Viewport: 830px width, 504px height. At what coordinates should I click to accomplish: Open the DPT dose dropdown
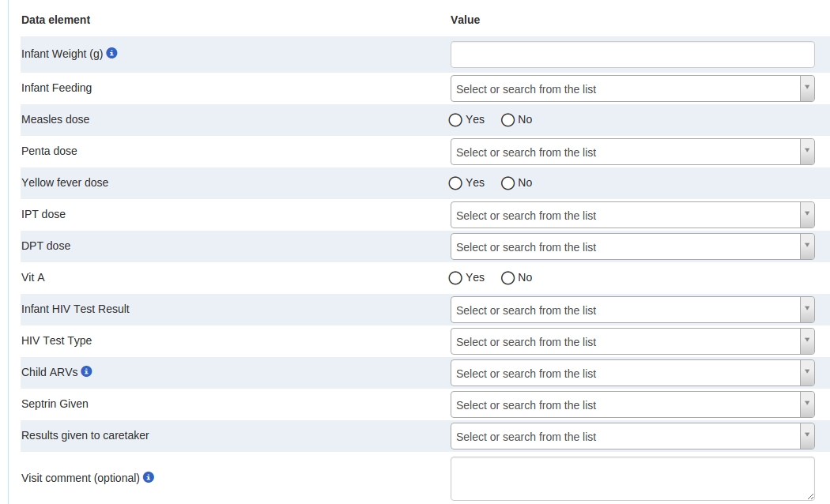[x=632, y=246]
